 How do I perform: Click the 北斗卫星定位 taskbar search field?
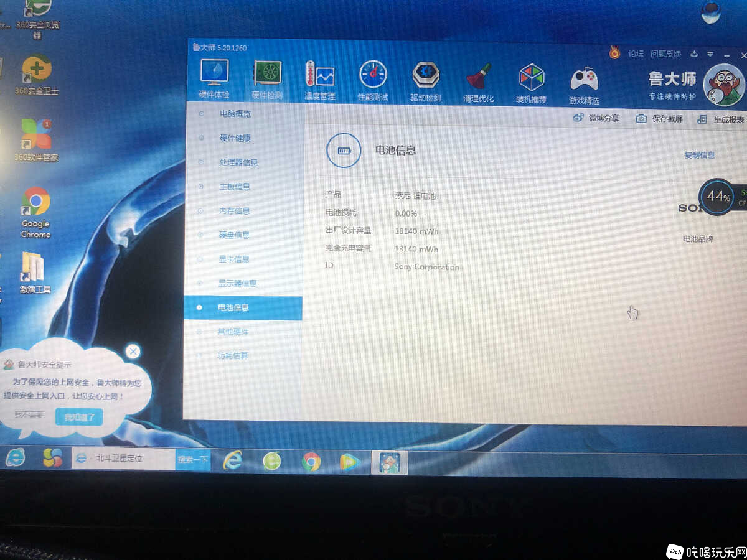pyautogui.click(x=123, y=459)
